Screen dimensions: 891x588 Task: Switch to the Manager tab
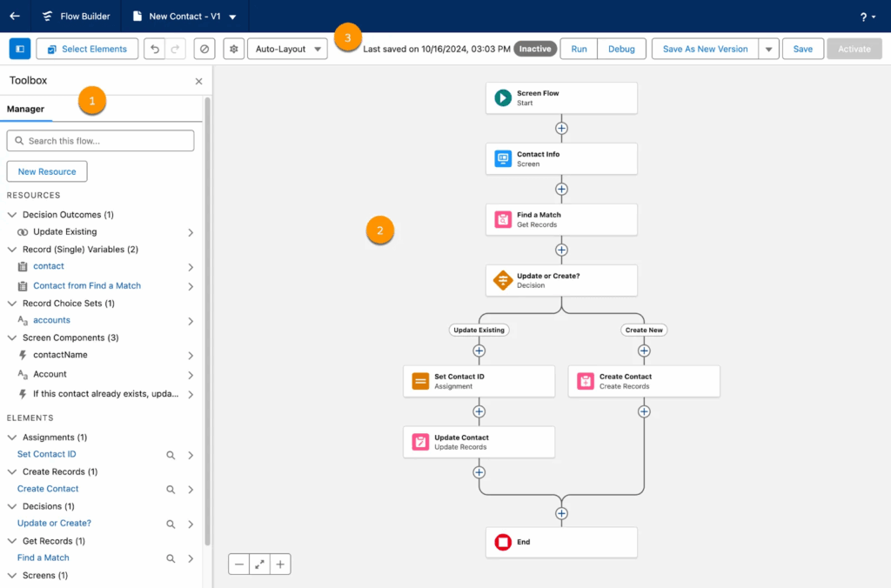coord(26,109)
